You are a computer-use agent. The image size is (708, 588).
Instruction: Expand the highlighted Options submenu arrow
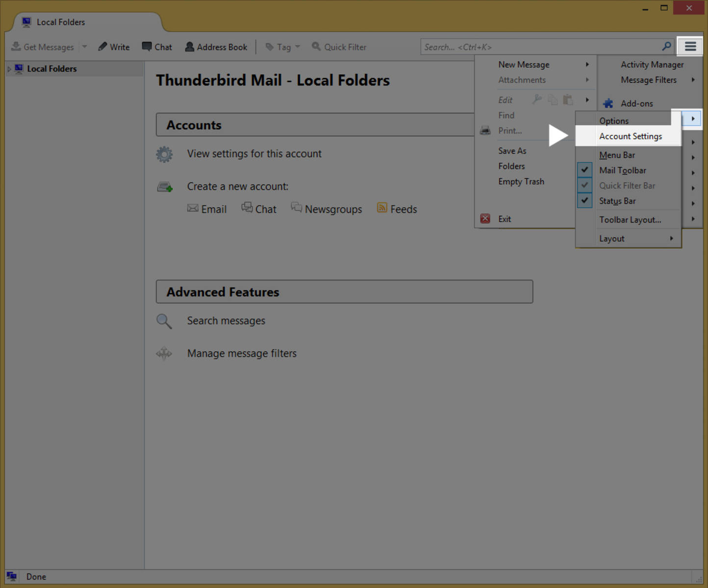coord(693,119)
